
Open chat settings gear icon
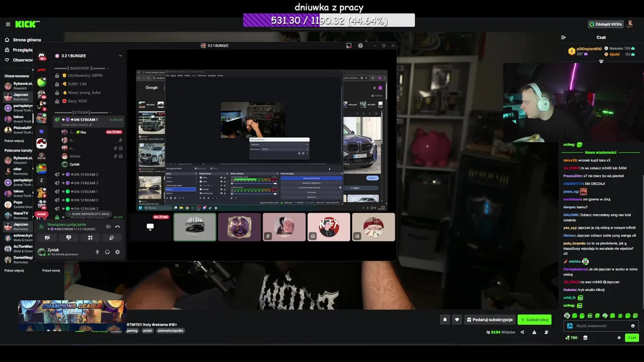(x=619, y=338)
